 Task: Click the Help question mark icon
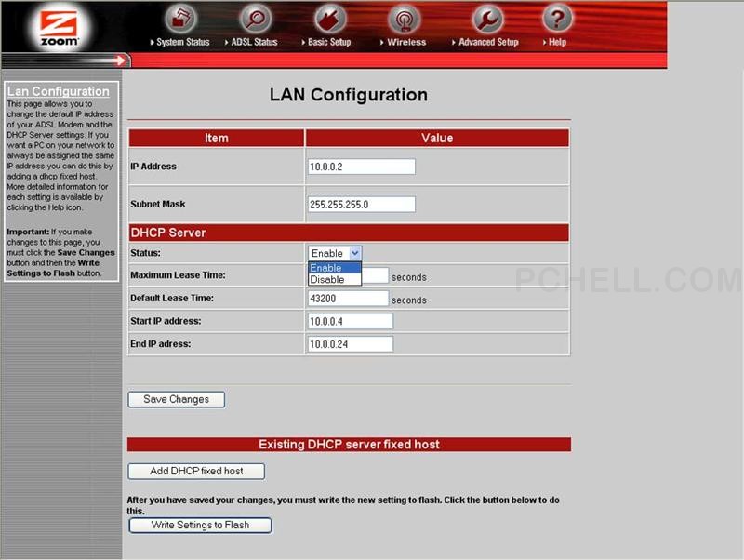[557, 19]
